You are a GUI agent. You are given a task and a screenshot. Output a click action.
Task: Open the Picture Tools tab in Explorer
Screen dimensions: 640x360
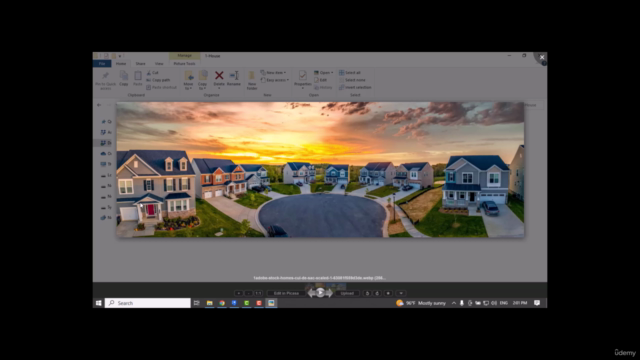184,64
